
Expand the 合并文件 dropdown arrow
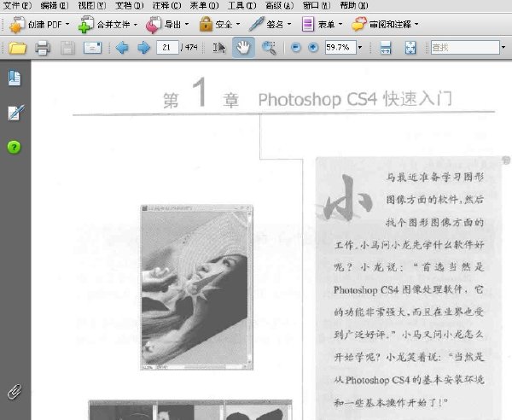coord(135,24)
